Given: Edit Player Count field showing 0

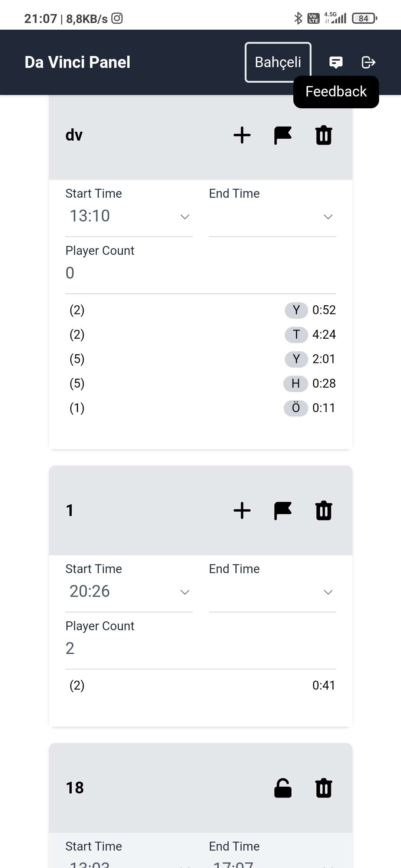Looking at the screenshot, I should [200, 273].
